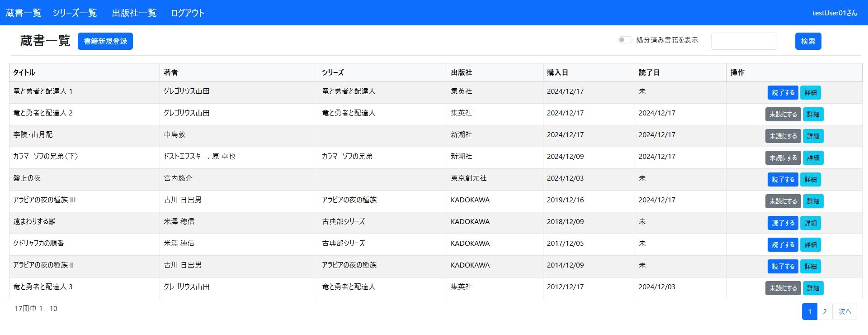Open 詳細 for カラマーゾフの兄弟〈下〉

coord(813,158)
